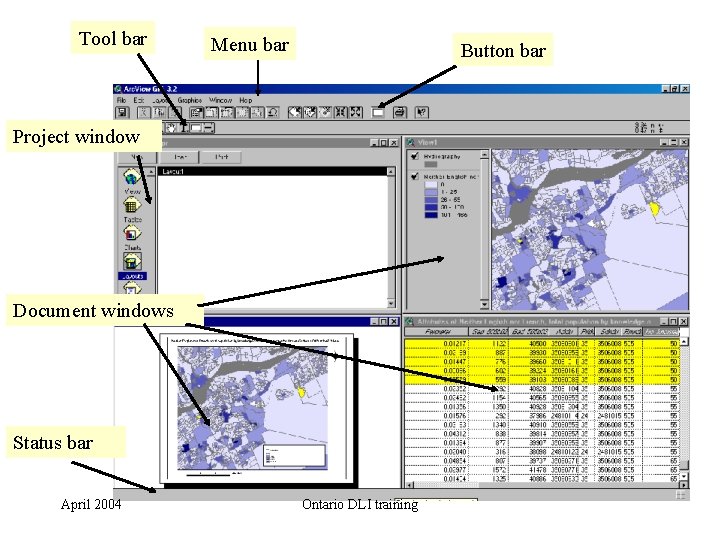Click the legend swatch for 1 - 25
Screen dimensions: 720x540
431,192
